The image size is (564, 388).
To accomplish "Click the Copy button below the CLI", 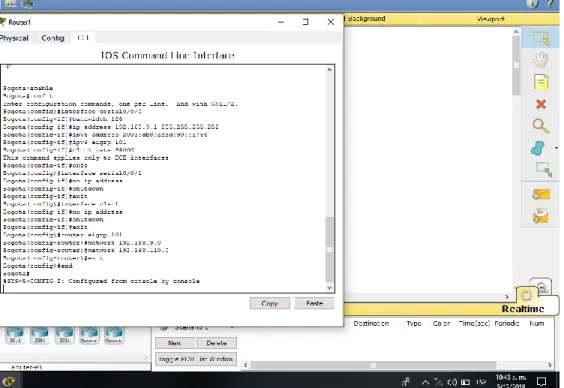I will tap(270, 303).
